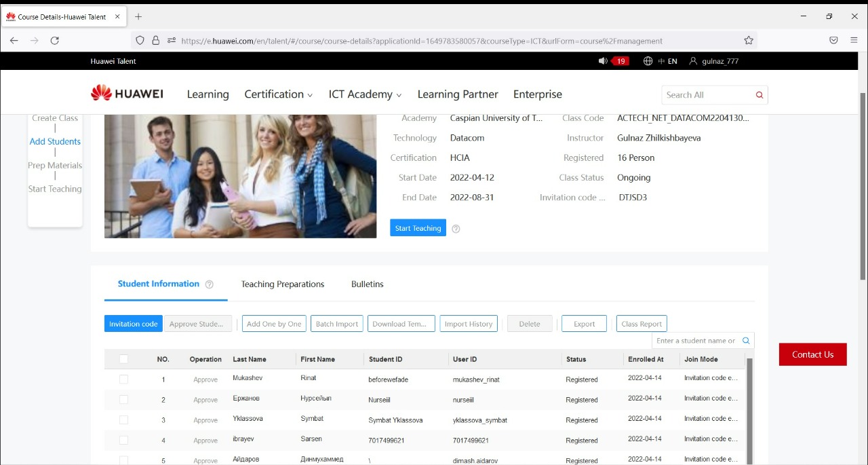Click the globe language icon
This screenshot has height=465, width=868.
[x=648, y=61]
